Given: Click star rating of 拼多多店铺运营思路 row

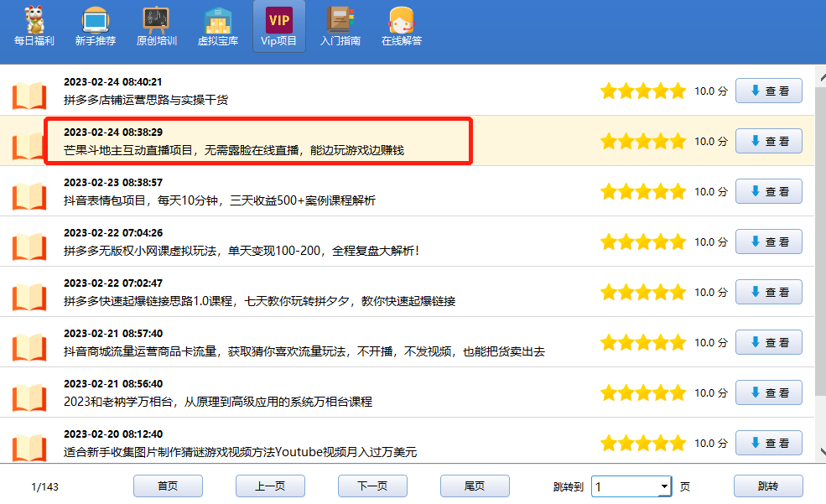Looking at the screenshot, I should pyautogui.click(x=643, y=91).
